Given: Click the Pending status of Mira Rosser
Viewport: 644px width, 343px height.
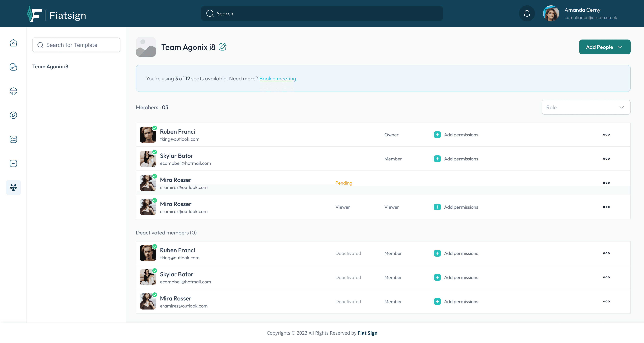Looking at the screenshot, I should [x=344, y=183].
